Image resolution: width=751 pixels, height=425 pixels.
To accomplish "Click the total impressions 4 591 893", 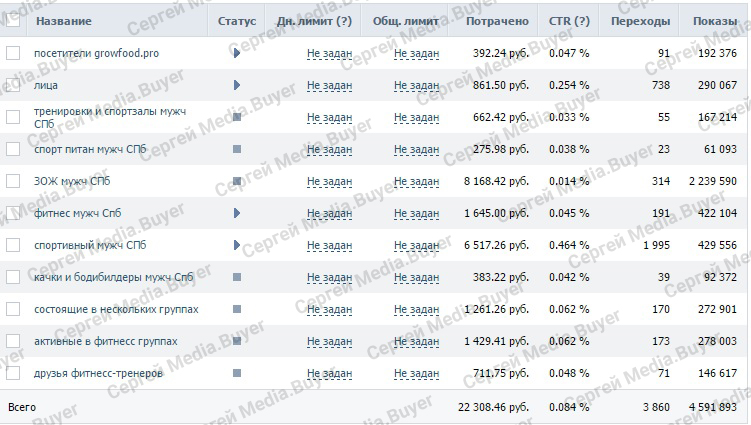I will [x=713, y=407].
